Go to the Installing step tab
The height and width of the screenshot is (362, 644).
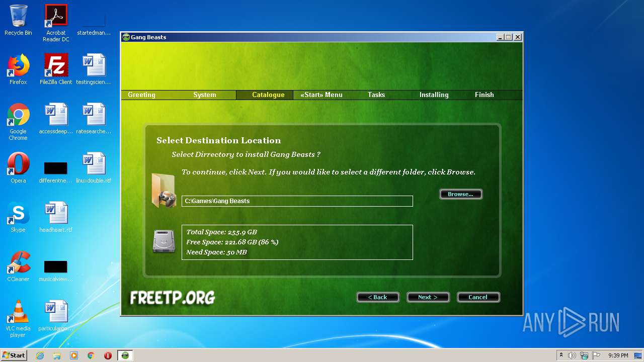(434, 95)
